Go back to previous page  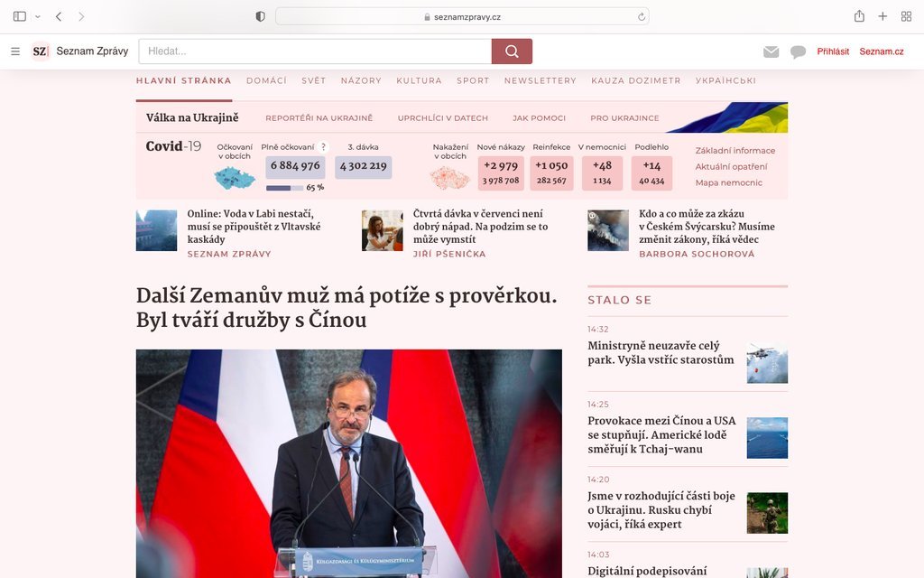coord(59,16)
